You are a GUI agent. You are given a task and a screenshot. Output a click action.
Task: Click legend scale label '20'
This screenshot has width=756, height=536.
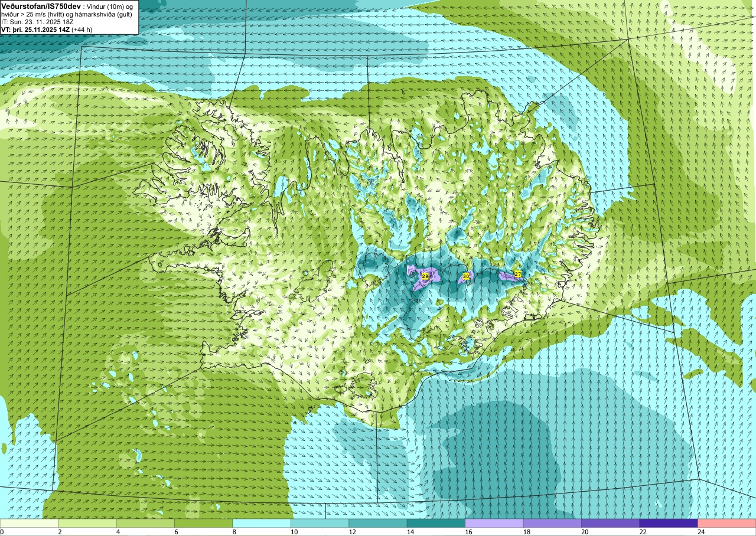click(585, 532)
